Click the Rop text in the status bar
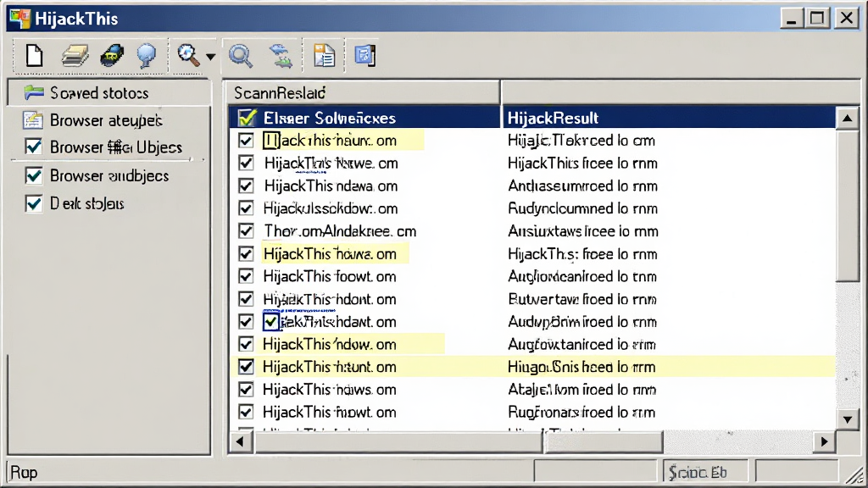This screenshot has width=868, height=488. coord(24,473)
